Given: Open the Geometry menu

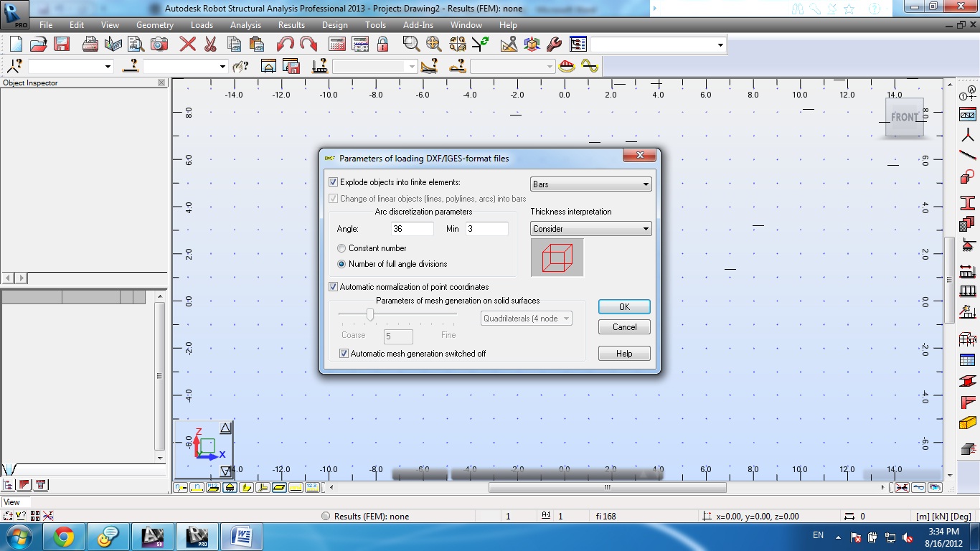Looking at the screenshot, I should (155, 25).
